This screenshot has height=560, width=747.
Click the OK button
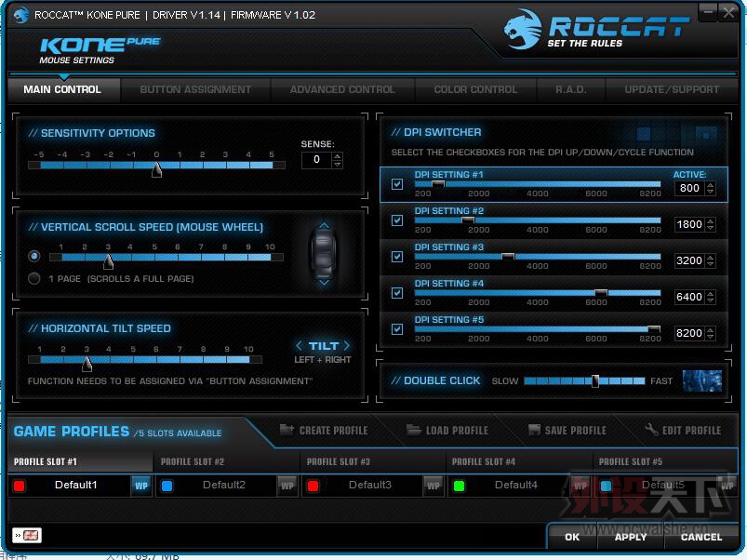coord(572,537)
